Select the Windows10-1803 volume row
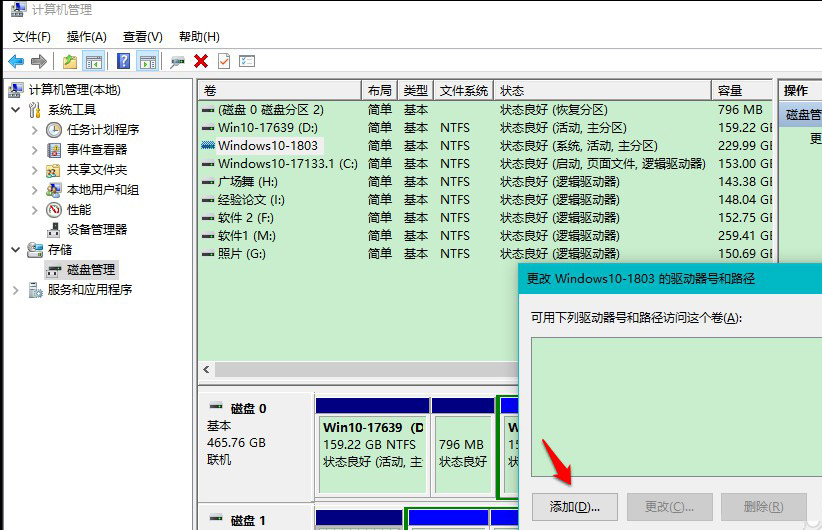 coord(268,145)
